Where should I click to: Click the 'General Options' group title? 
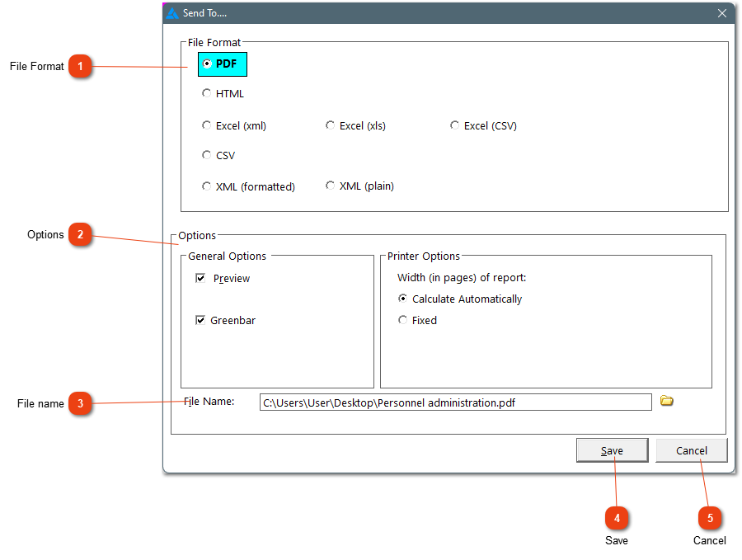click(228, 256)
